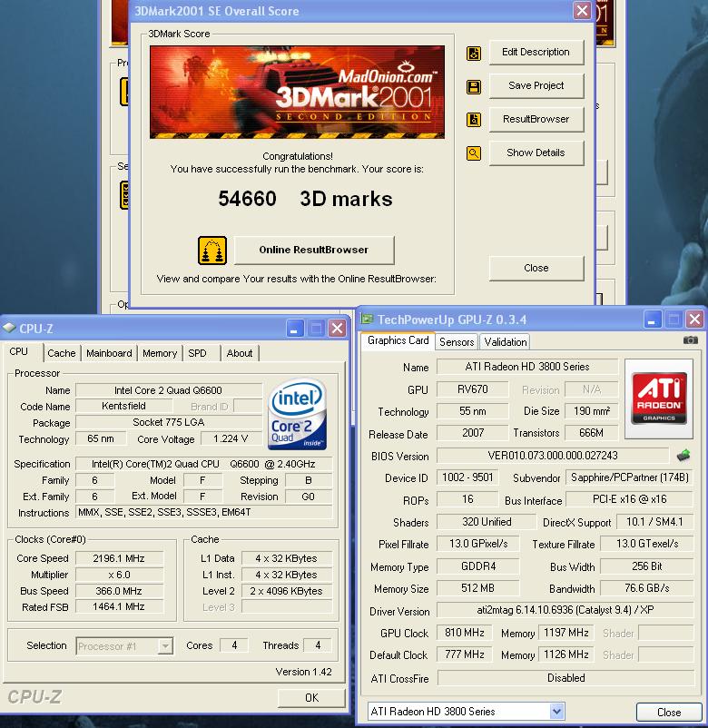This screenshot has height=728, width=708.
Task: Close the 3DMark score dialog via Close button
Action: point(536,268)
